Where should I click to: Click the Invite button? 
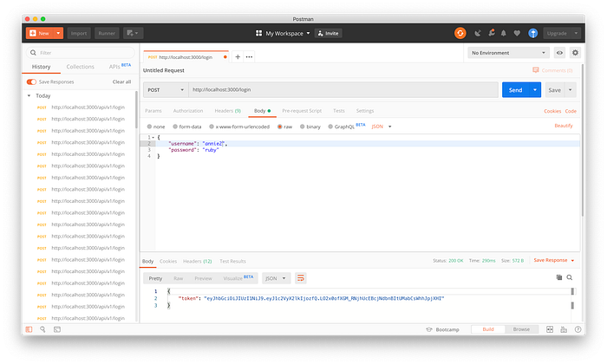click(x=329, y=33)
